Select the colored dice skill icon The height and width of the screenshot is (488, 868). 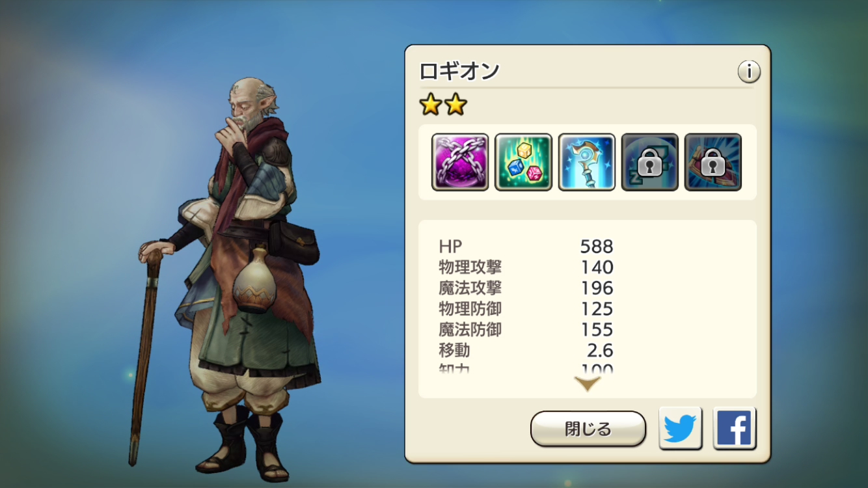[523, 162]
